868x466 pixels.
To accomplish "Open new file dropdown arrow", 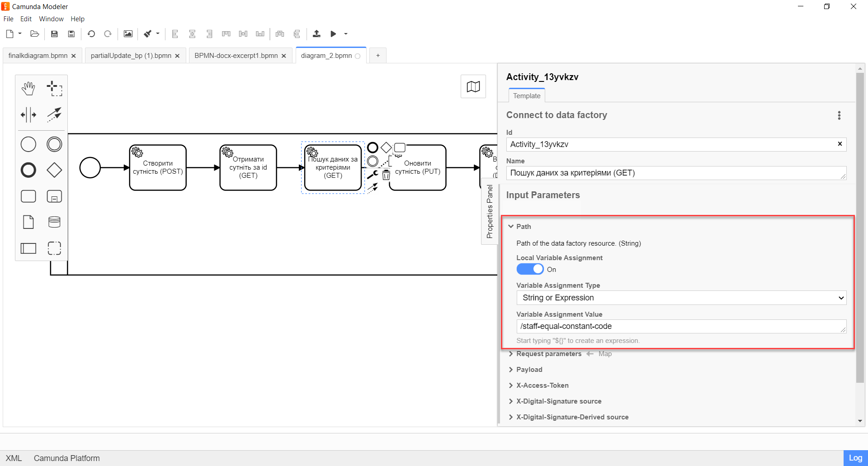I will click(20, 33).
